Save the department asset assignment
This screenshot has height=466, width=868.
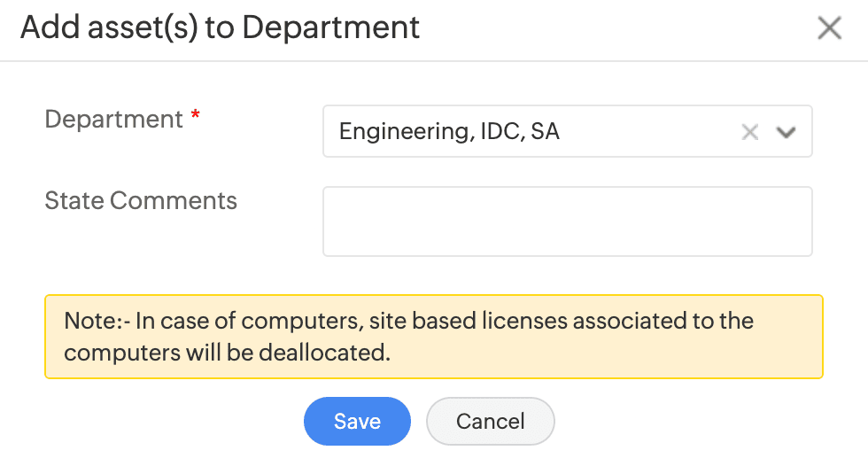[x=357, y=421]
